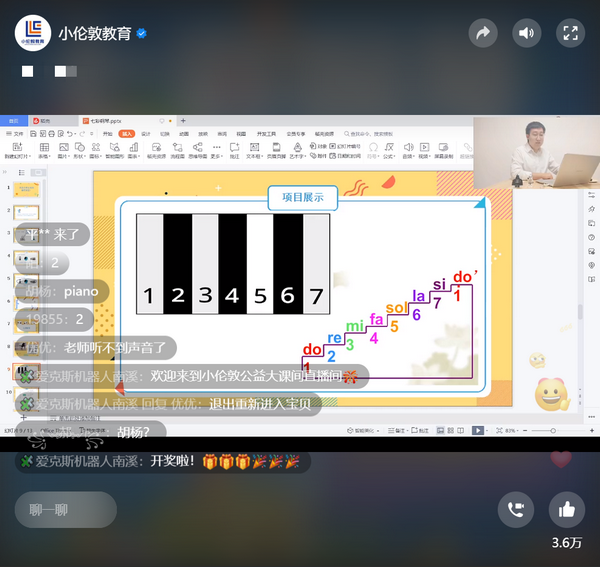Toggle normal view in status bar
Image resolution: width=600 pixels, height=567 pixels.
[x=440, y=430]
